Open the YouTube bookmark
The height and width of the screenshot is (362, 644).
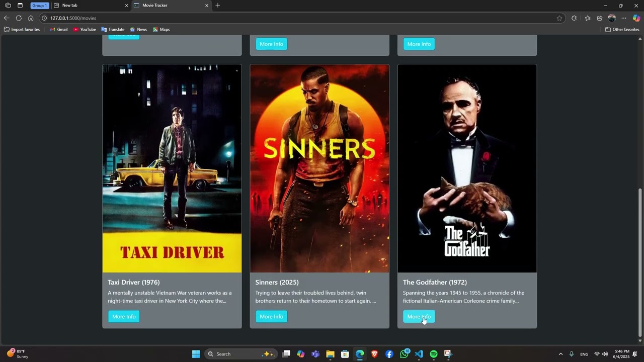tap(85, 30)
